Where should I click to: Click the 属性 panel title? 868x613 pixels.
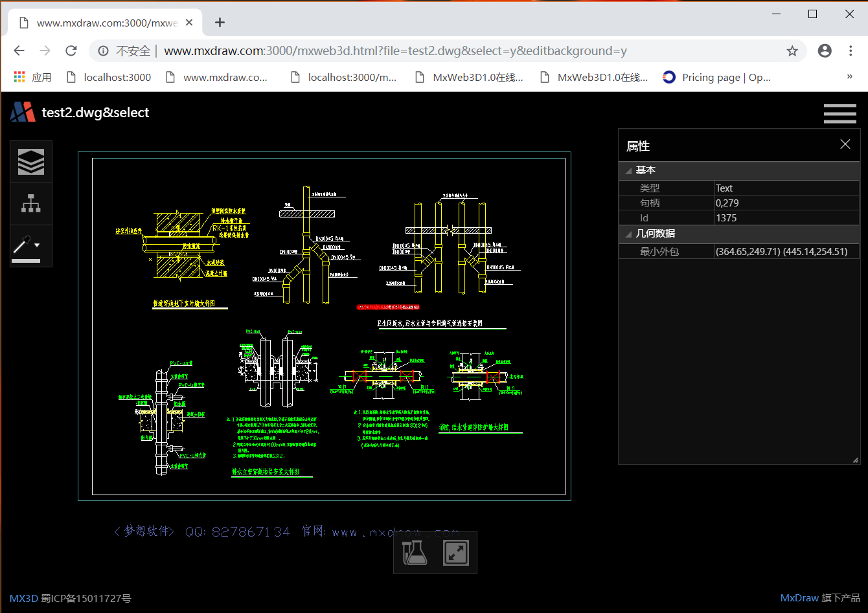pos(638,146)
